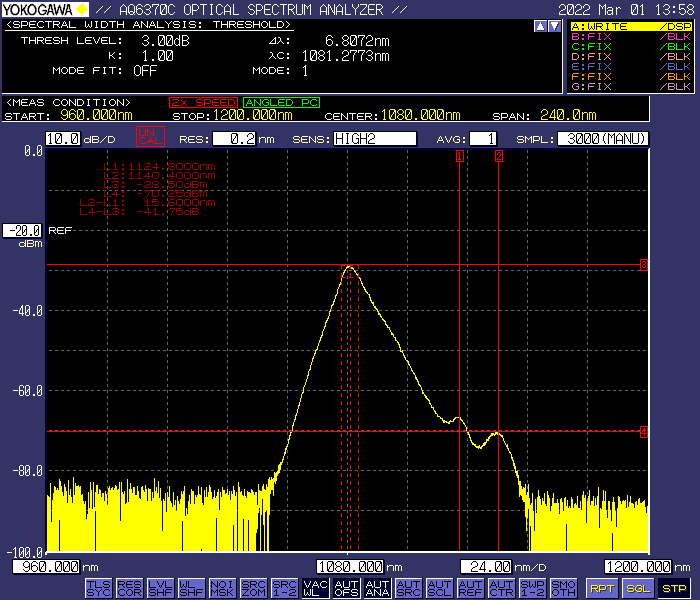Edit the 1200.000 nm stop axis field

pyautogui.click(x=638, y=567)
